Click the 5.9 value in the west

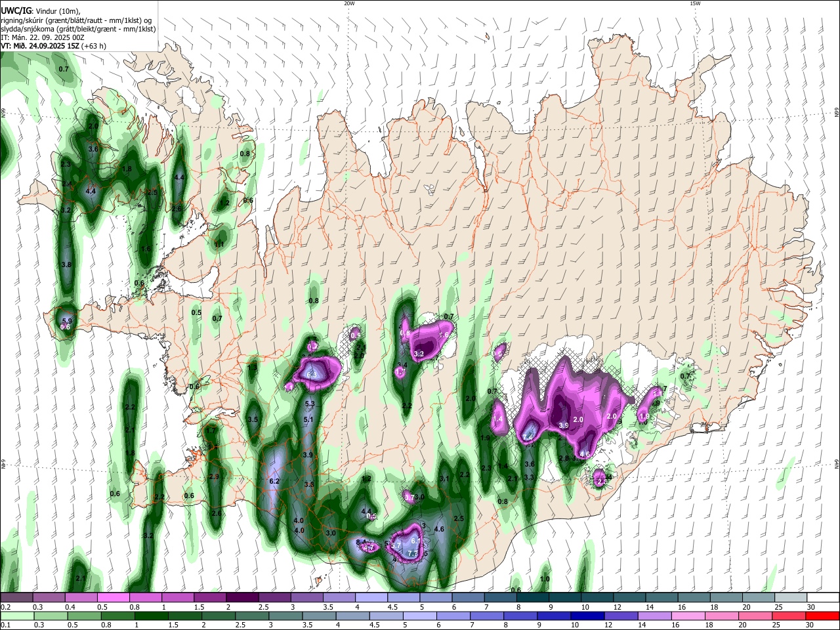[x=66, y=321]
